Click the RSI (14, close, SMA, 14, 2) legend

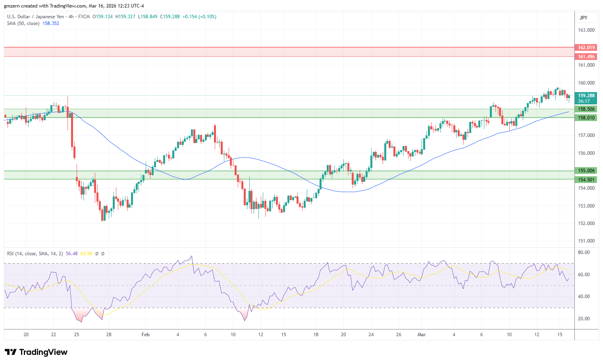(35, 253)
